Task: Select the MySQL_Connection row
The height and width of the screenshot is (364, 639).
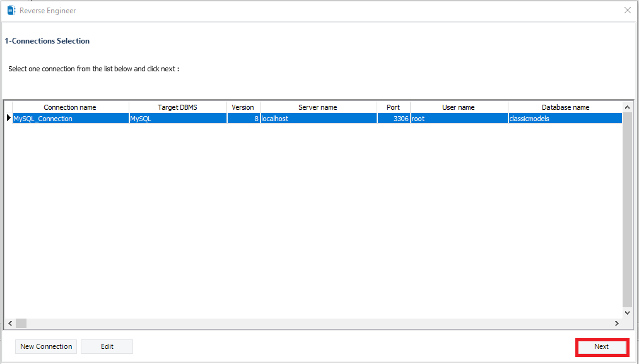Action: pos(69,118)
